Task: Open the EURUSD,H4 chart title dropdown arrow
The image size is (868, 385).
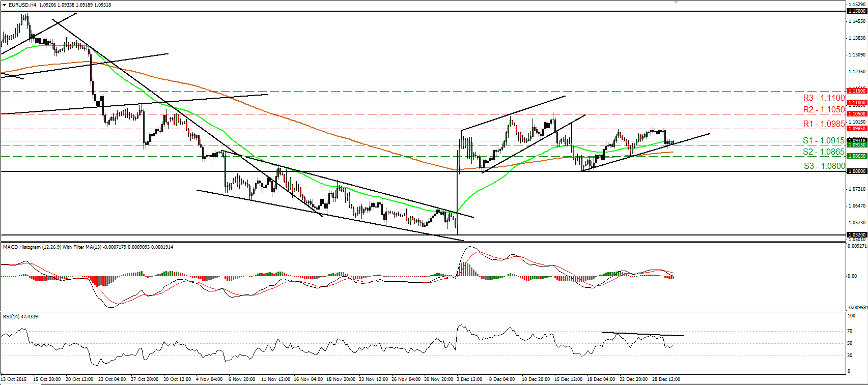Action: point(5,5)
